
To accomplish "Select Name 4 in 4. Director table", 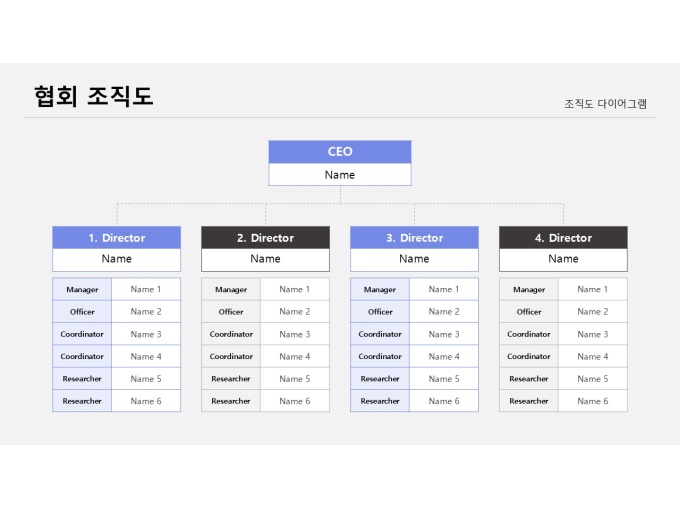I will pos(592,356).
